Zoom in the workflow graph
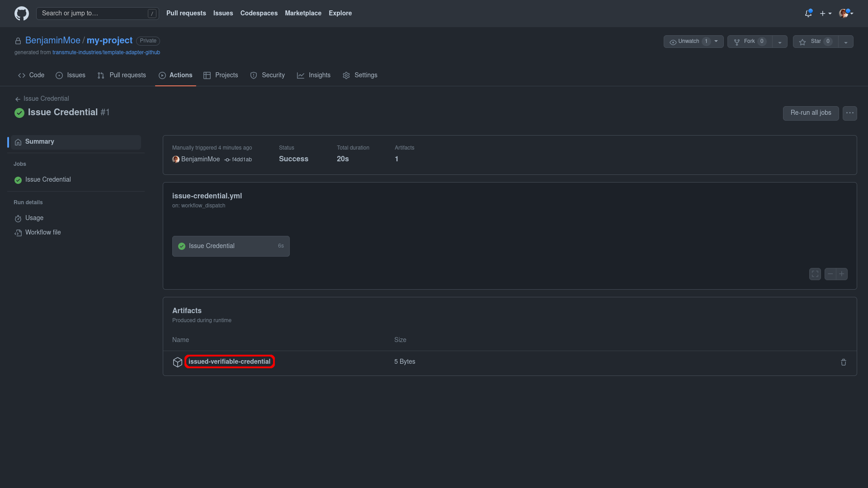Screen dimensions: 868x488 tap(842, 274)
